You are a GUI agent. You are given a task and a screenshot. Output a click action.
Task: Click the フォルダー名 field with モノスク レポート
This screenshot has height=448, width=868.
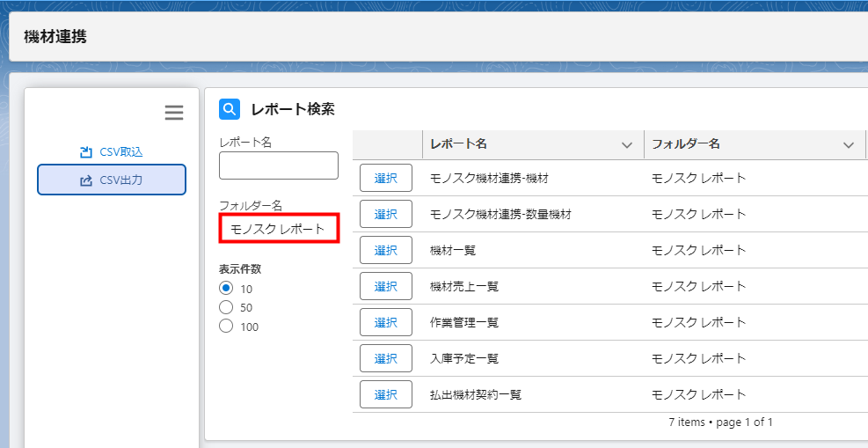pos(278,229)
